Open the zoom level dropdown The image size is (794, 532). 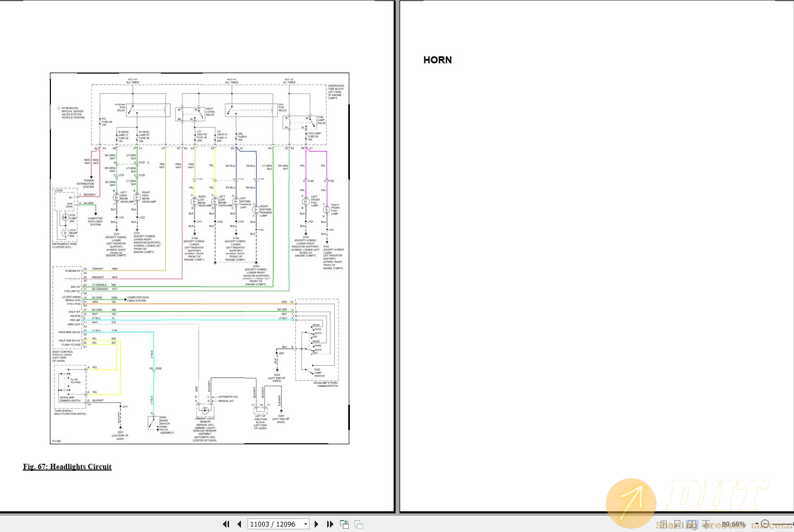click(757, 524)
